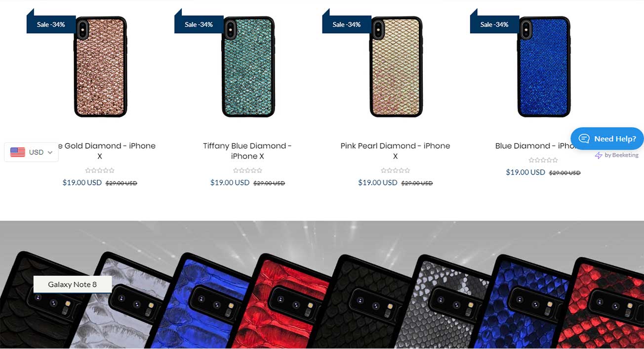This screenshot has height=349, width=644.
Task: Follow the by Beeketing link
Action: click(x=617, y=155)
